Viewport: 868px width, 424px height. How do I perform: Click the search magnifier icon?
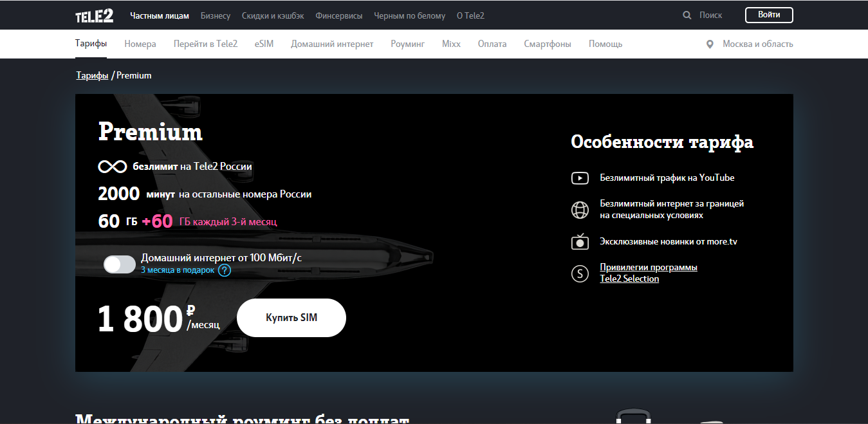click(687, 15)
